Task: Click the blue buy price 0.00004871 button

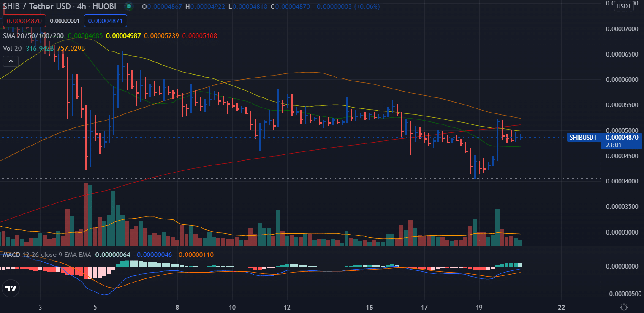Action: (105, 21)
